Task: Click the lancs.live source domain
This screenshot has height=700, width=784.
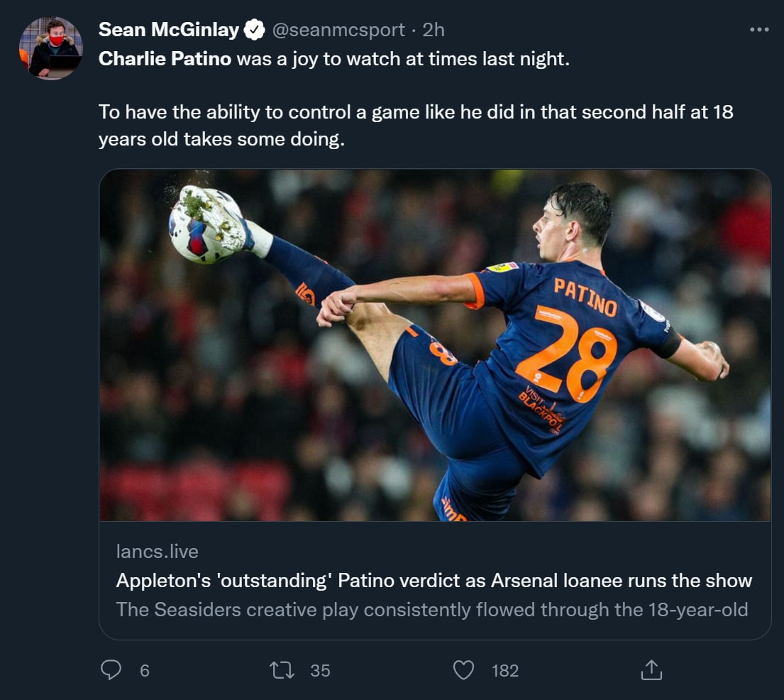Action: coord(157,551)
